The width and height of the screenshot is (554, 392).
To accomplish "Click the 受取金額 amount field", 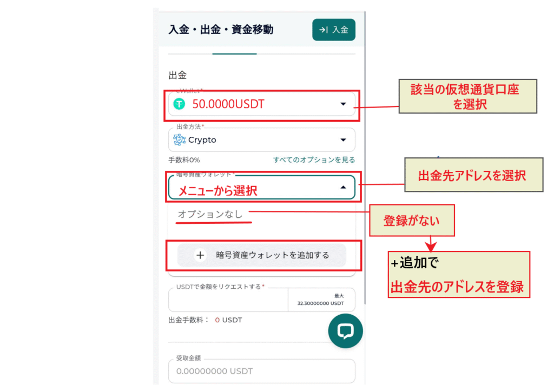I will tap(261, 371).
